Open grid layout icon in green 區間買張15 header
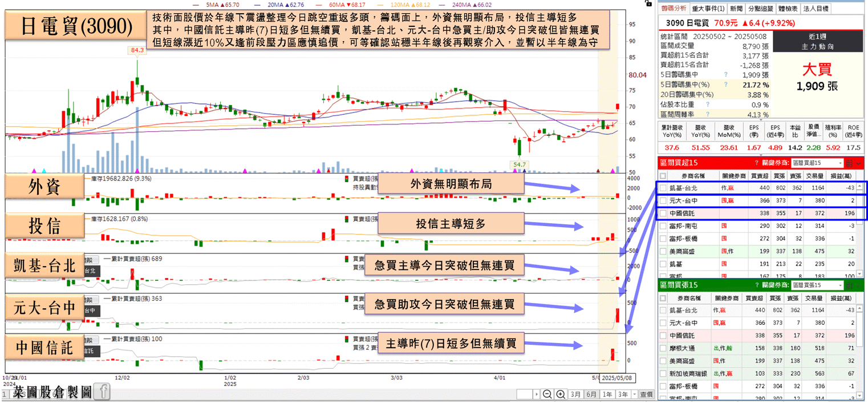The width and height of the screenshot is (868, 411). pyautogui.click(x=849, y=285)
